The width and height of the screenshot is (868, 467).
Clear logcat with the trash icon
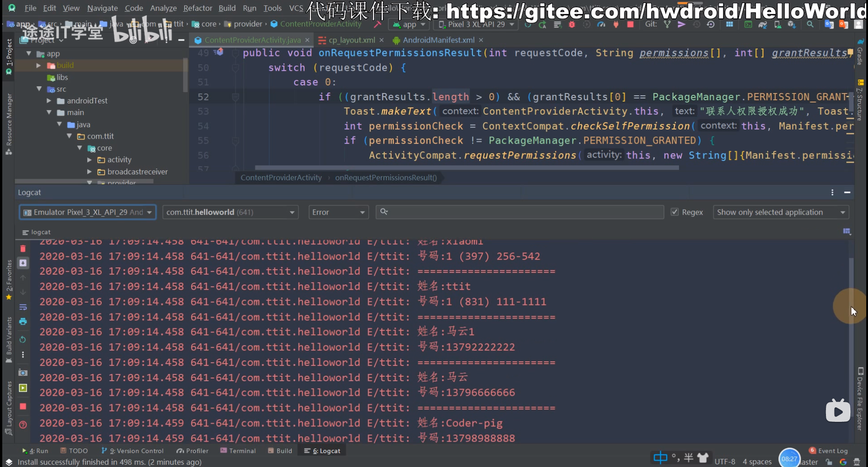coord(23,249)
